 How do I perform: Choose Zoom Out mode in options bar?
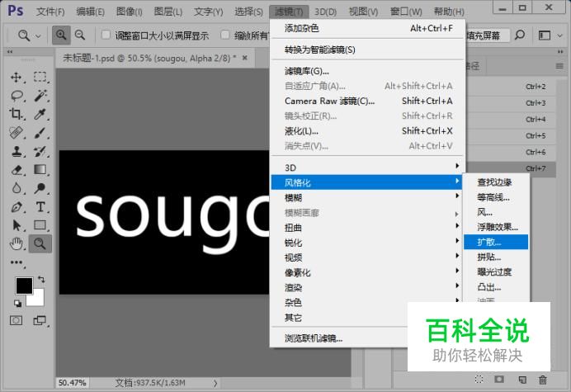pos(80,35)
